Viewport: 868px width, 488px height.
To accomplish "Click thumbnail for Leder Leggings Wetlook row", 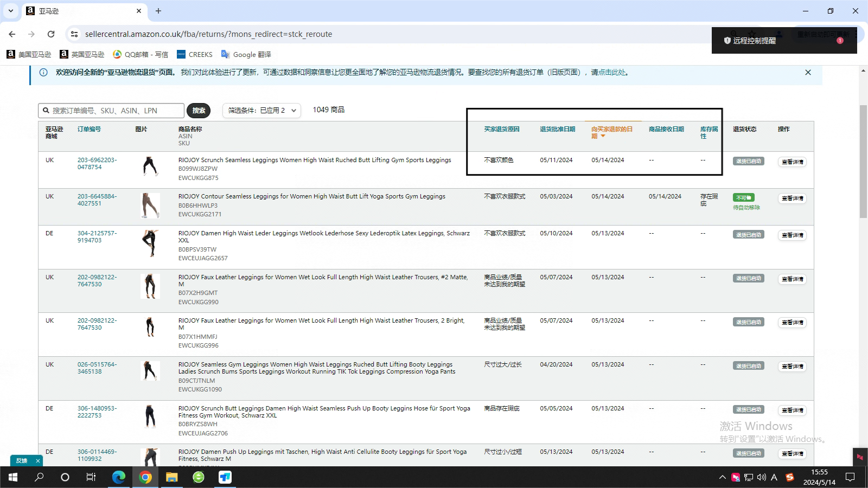I will pyautogui.click(x=150, y=243).
